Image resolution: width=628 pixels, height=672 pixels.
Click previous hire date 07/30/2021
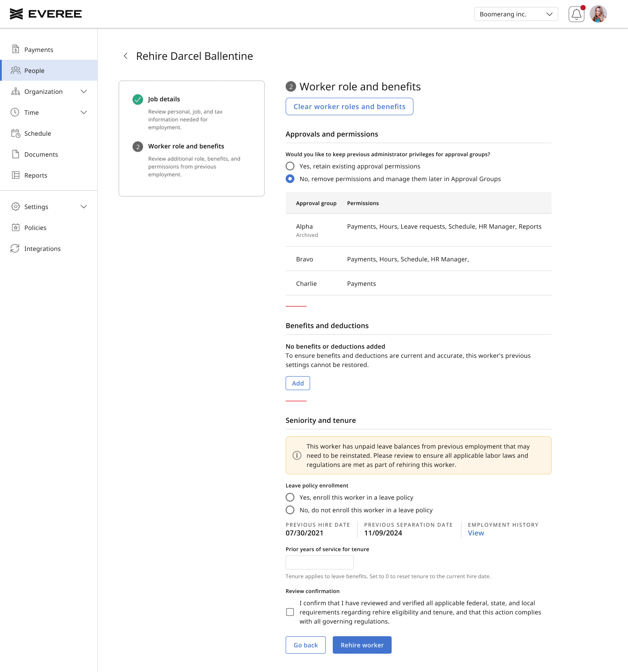point(304,533)
